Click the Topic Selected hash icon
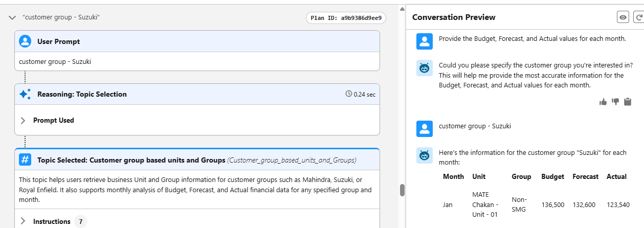This screenshot has height=228, width=644. [x=25, y=160]
